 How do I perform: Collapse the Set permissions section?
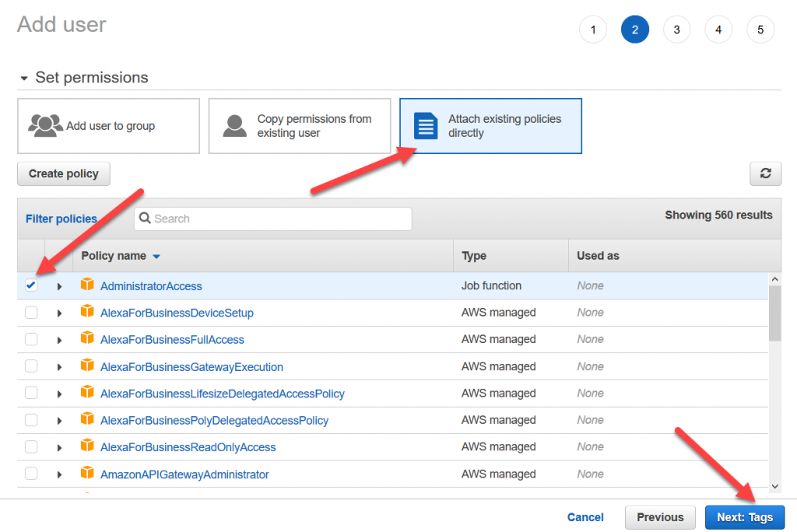point(24,79)
